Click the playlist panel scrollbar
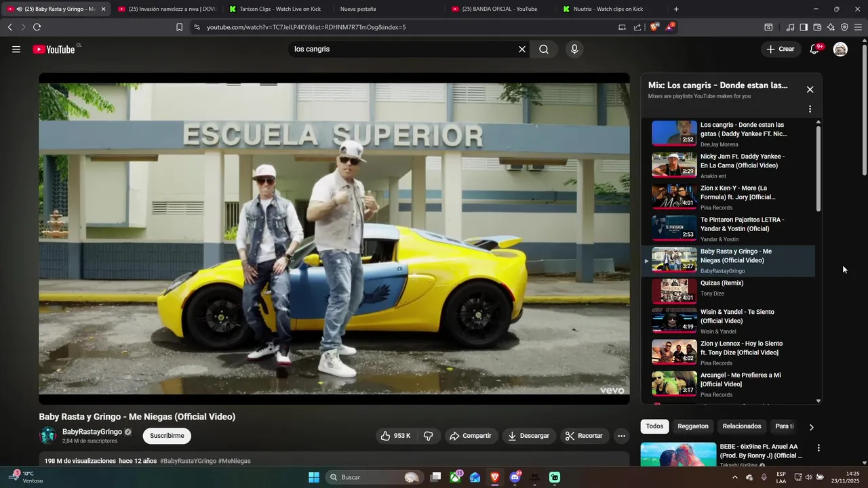This screenshot has width=868, height=488. pyautogui.click(x=818, y=168)
